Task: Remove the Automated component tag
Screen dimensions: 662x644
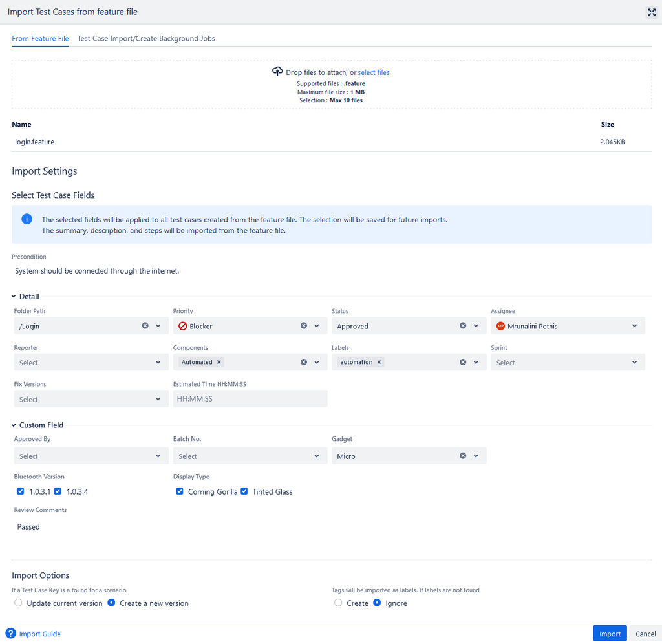Action: coord(219,362)
